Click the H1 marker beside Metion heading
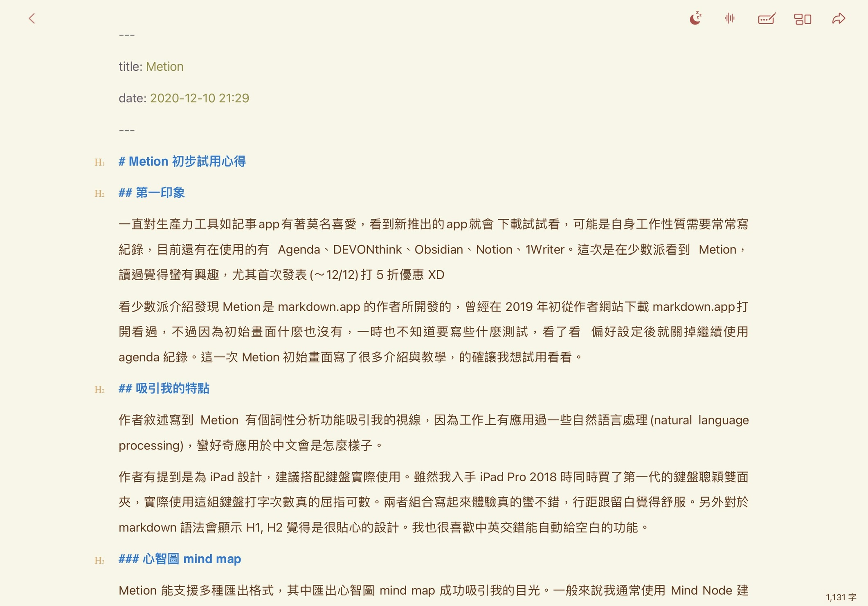Screen dimensions: 868x606 click(x=99, y=162)
